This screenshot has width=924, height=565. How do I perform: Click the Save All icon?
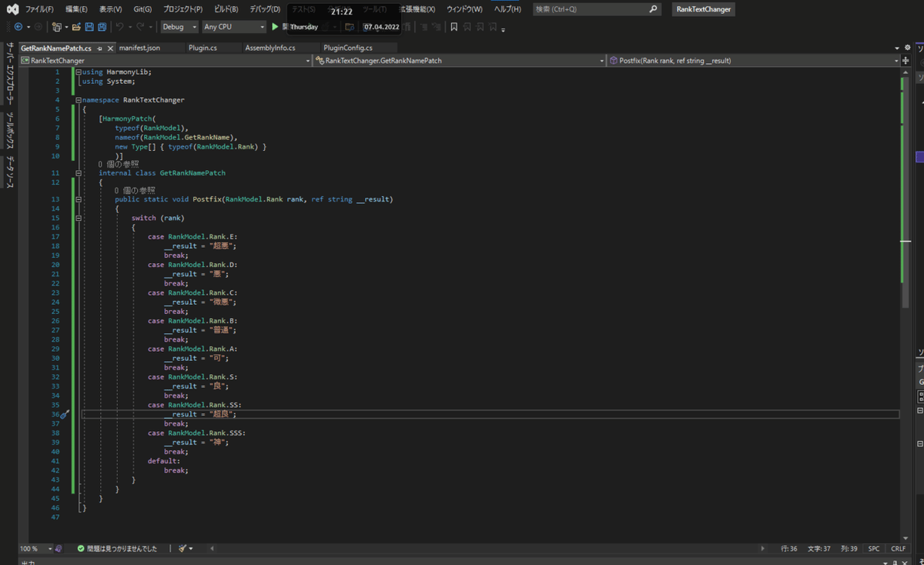[102, 27]
